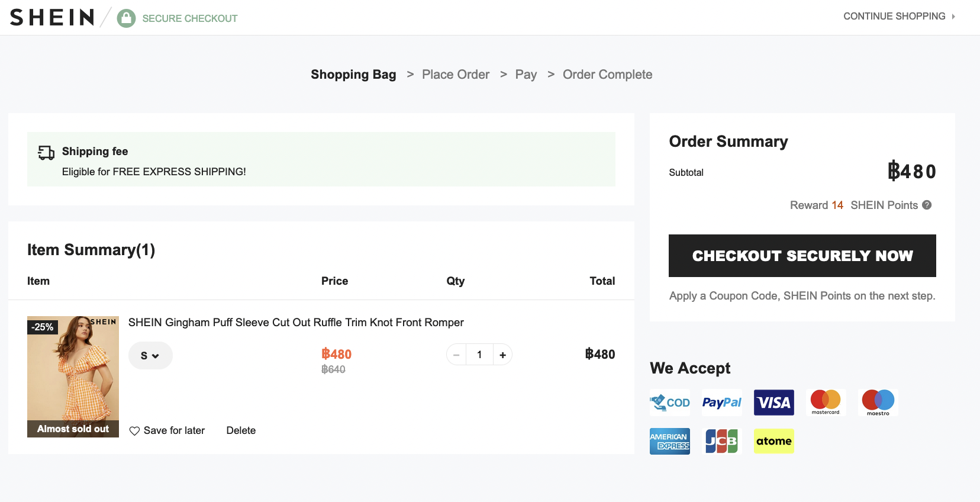This screenshot has height=502, width=980.
Task: Click the Mastercard payment icon
Action: (x=826, y=403)
